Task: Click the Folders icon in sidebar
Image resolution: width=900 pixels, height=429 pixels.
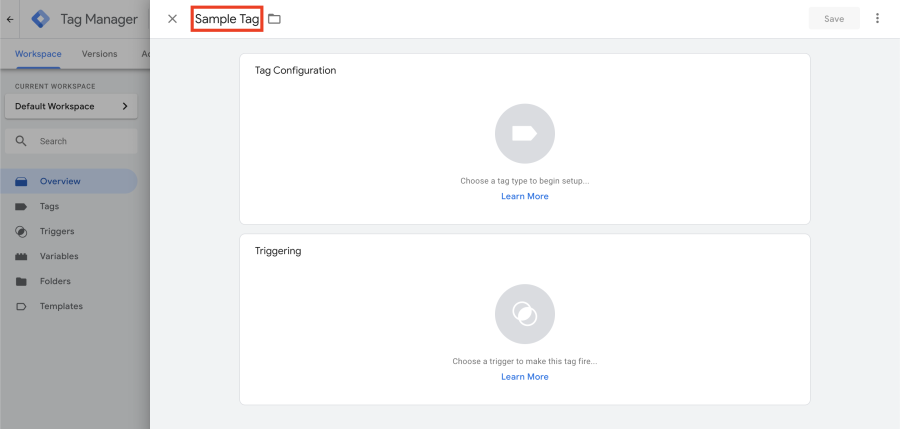Action: point(21,281)
